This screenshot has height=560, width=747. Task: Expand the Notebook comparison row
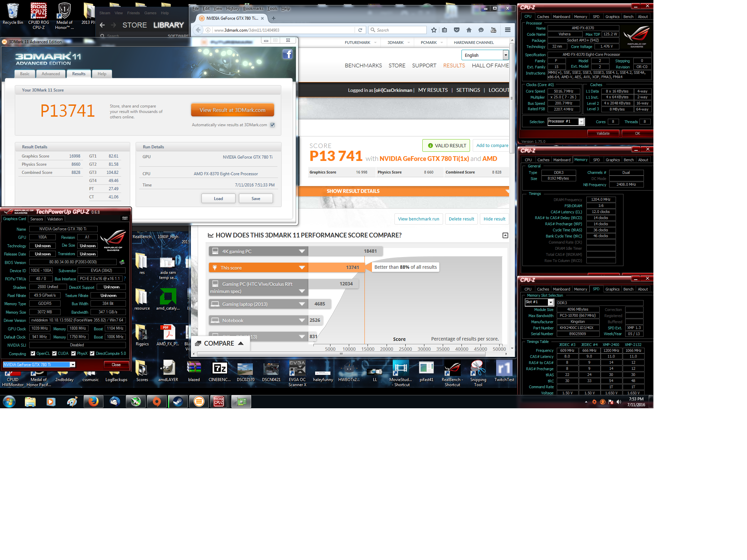(x=302, y=320)
